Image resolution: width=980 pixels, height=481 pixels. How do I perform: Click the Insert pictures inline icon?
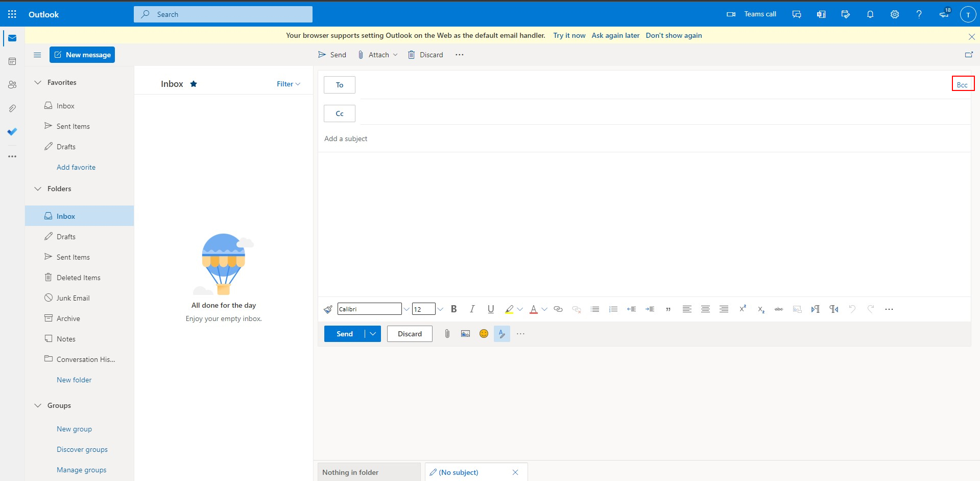[x=465, y=334]
